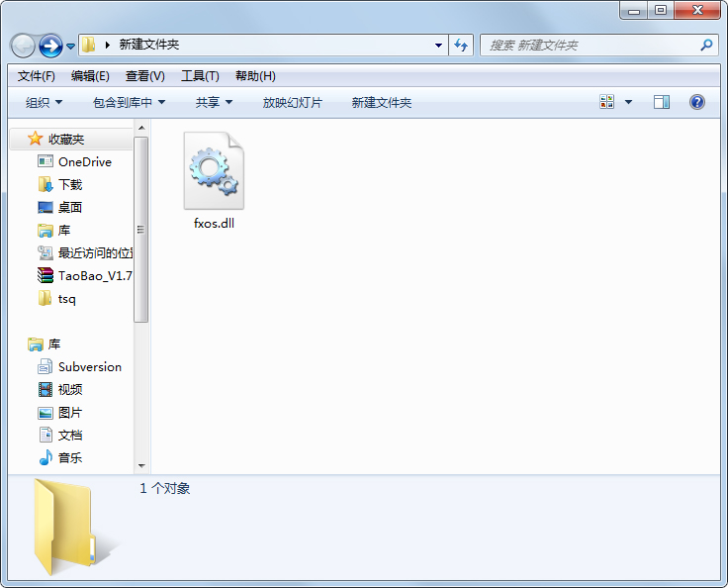Click the search box for 新建文件夹

tap(591, 45)
